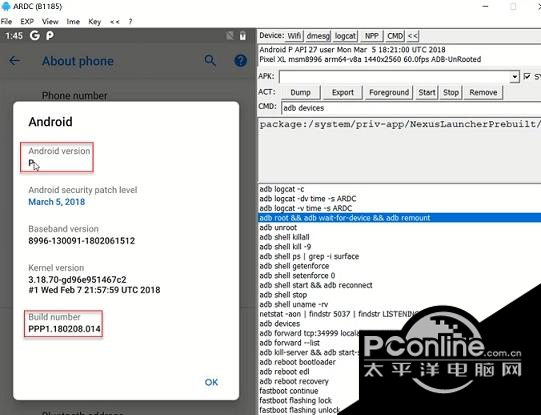Viewport: 541px width, 415px height.
Task: Click the Foreground action button
Action: pyautogui.click(x=389, y=92)
